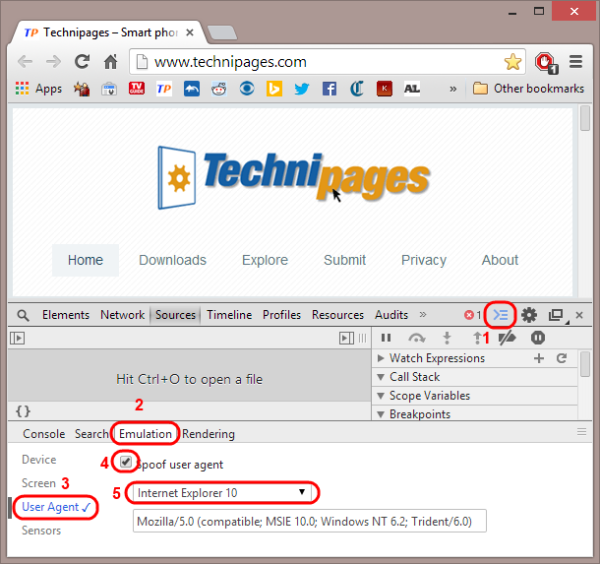Select the Screen emulation section
The height and width of the screenshot is (564, 600).
(39, 483)
